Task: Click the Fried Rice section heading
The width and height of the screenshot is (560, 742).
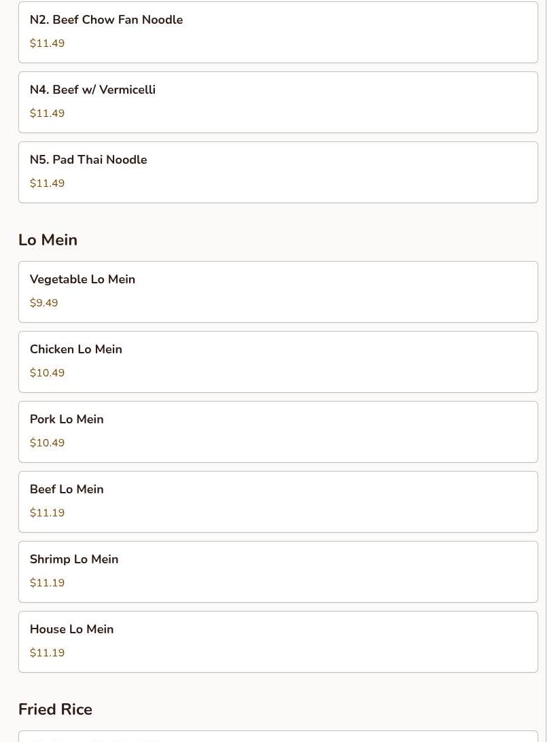Action: coord(55,709)
